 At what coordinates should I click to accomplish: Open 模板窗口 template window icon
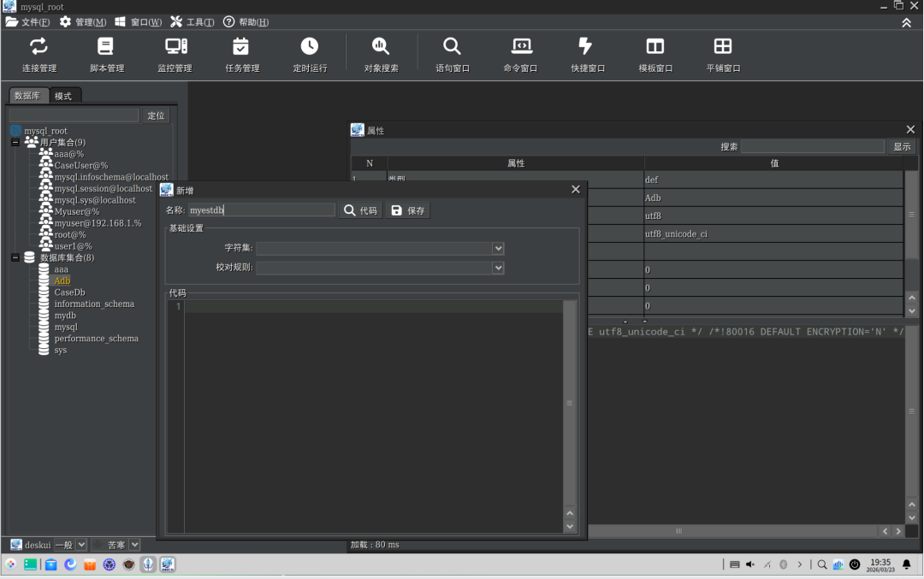[655, 55]
